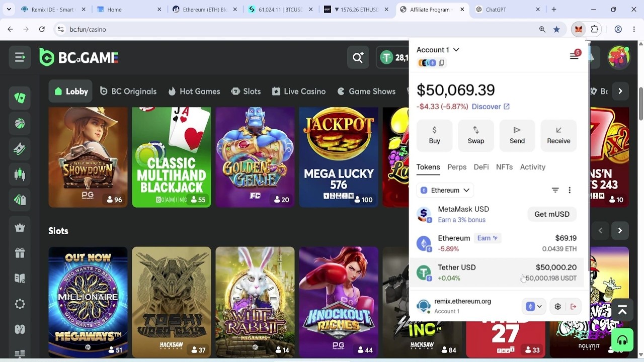Click the MetaMask Send button
The image size is (644, 362).
(x=517, y=136)
